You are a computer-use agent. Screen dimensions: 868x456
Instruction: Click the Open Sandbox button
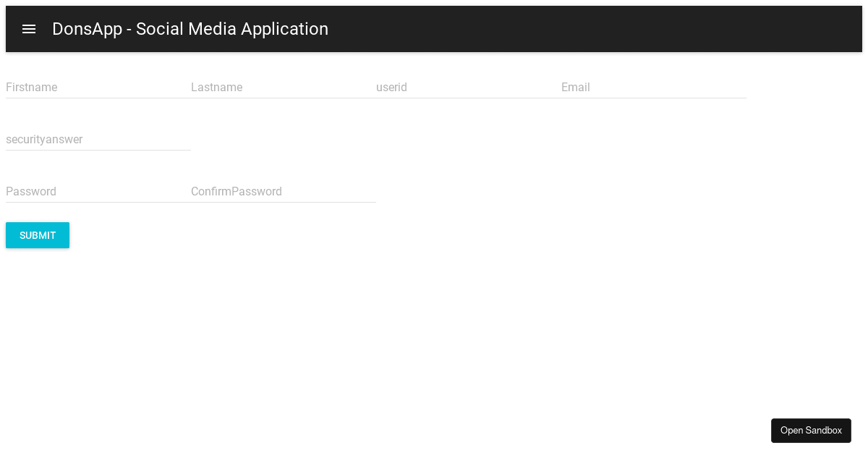[x=811, y=431]
